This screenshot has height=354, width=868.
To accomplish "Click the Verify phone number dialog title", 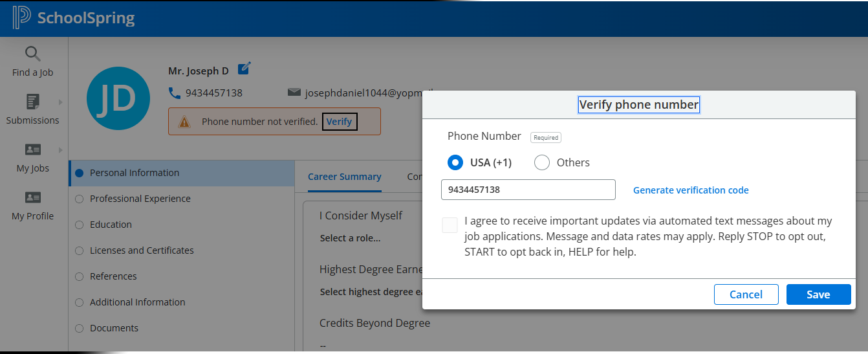I will click(x=639, y=105).
